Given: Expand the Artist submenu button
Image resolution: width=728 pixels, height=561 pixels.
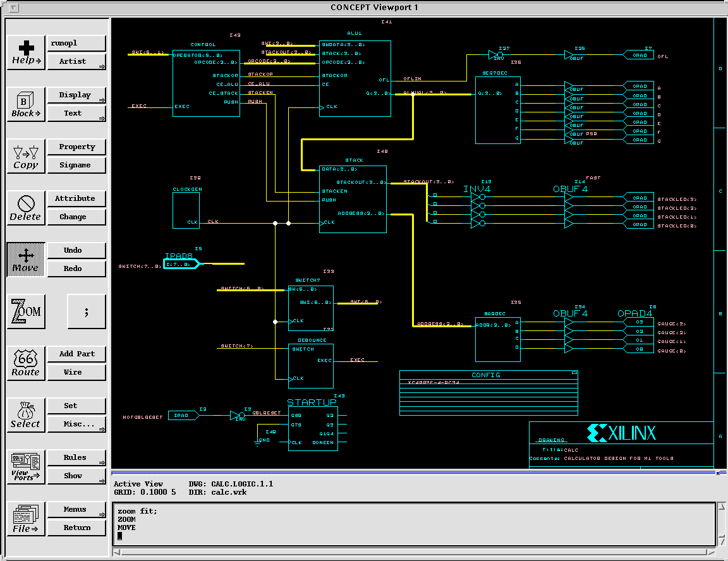Looking at the screenshot, I should pos(76,61).
